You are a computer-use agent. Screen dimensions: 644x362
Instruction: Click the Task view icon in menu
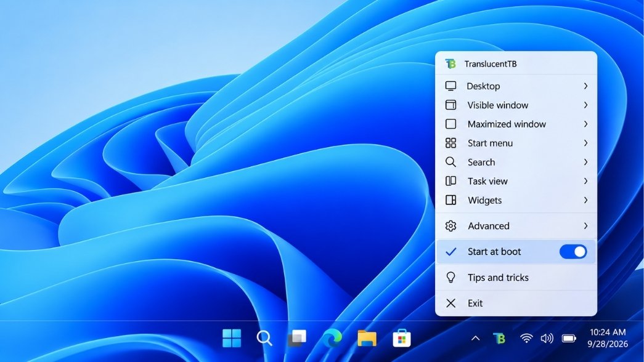[450, 181]
